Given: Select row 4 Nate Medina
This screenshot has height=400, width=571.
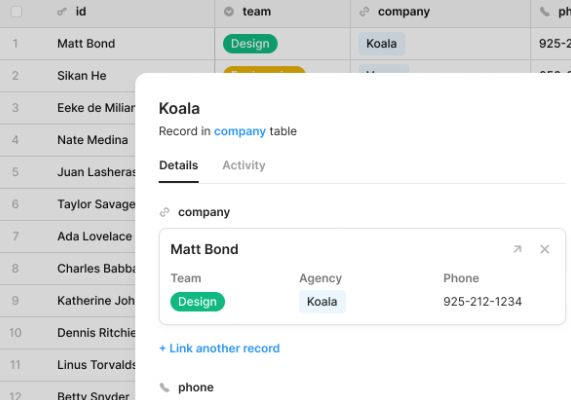Looking at the screenshot, I should [68, 140].
